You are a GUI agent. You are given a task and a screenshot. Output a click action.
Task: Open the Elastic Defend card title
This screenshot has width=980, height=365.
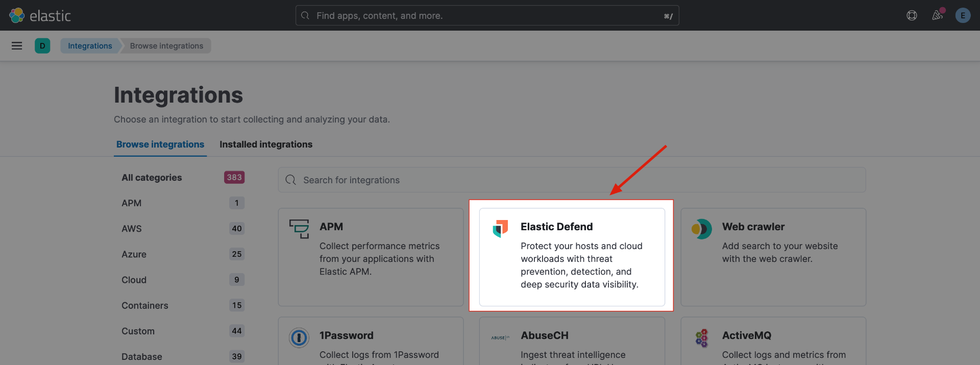click(x=557, y=227)
